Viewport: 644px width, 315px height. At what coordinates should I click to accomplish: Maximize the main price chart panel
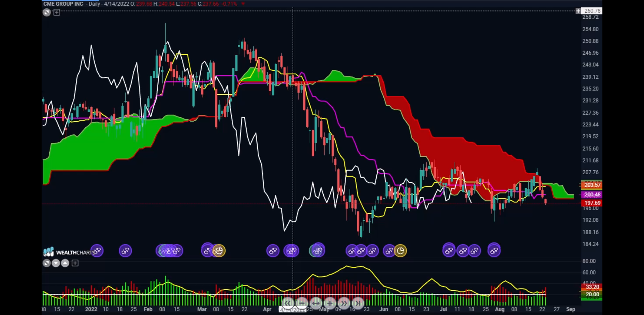pos(47,13)
